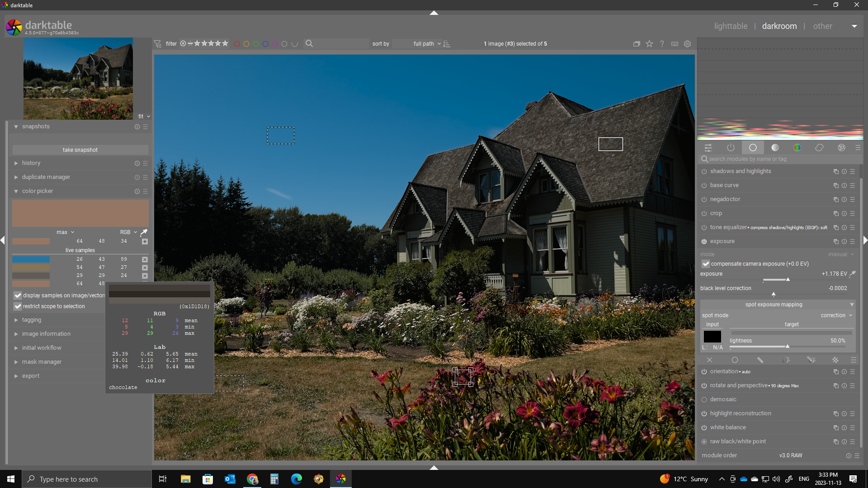868x488 pixels.
Task: Disable compensate camera exposure checkbox
Action: pyautogui.click(x=705, y=264)
